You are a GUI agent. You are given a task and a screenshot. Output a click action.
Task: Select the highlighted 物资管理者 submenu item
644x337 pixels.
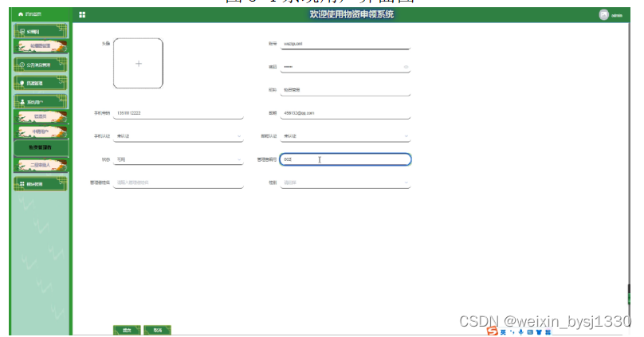tap(41, 147)
